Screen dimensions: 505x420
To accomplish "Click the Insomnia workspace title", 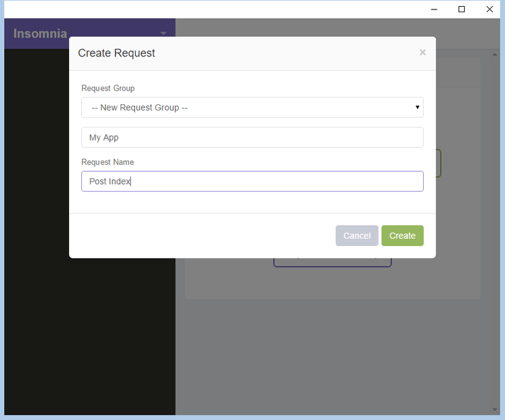I will (x=40, y=33).
